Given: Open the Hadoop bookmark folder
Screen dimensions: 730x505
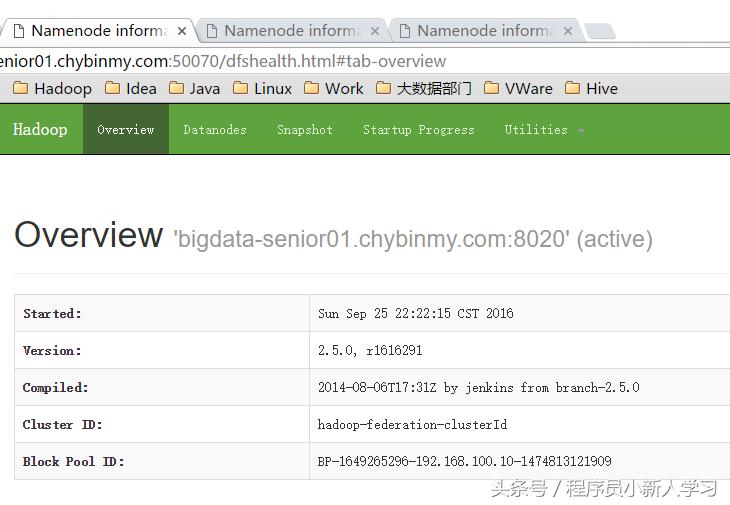Looking at the screenshot, I should [x=52, y=88].
